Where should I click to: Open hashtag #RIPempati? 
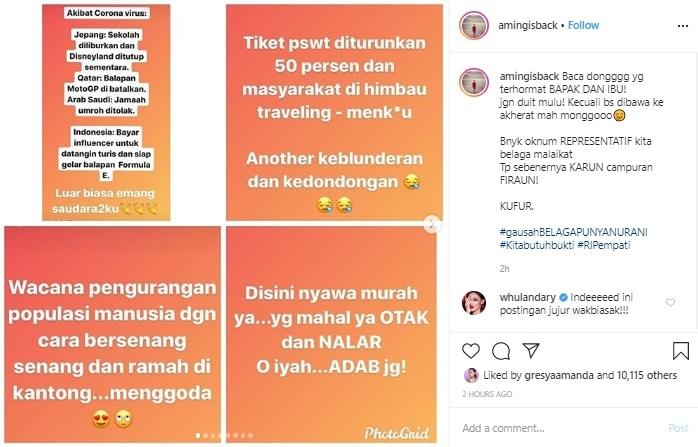point(604,245)
